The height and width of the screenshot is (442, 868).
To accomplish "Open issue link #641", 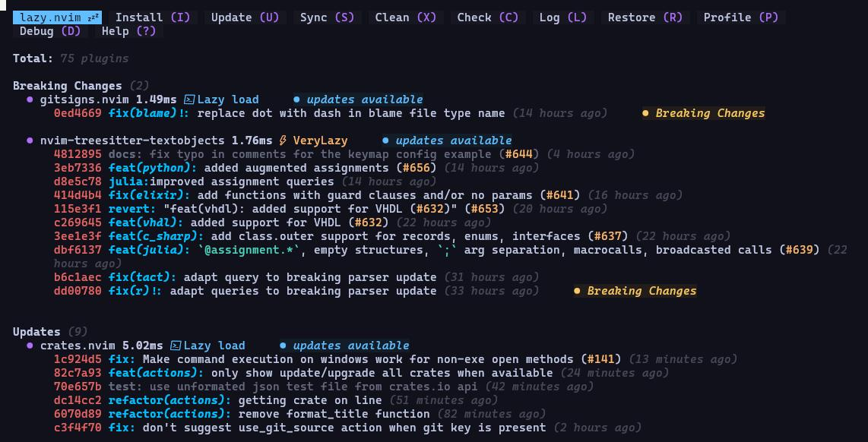I will coord(560,195).
